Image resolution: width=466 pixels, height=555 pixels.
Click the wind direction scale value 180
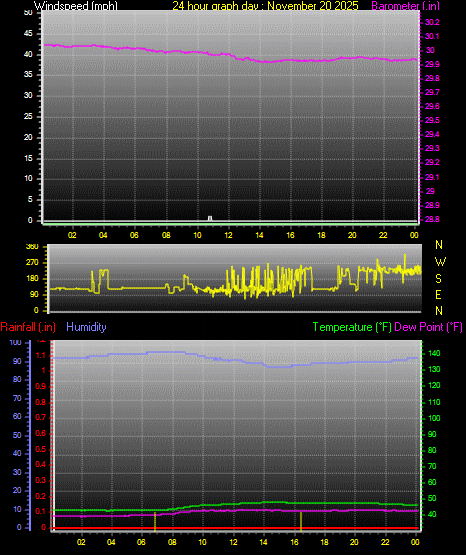click(x=32, y=279)
